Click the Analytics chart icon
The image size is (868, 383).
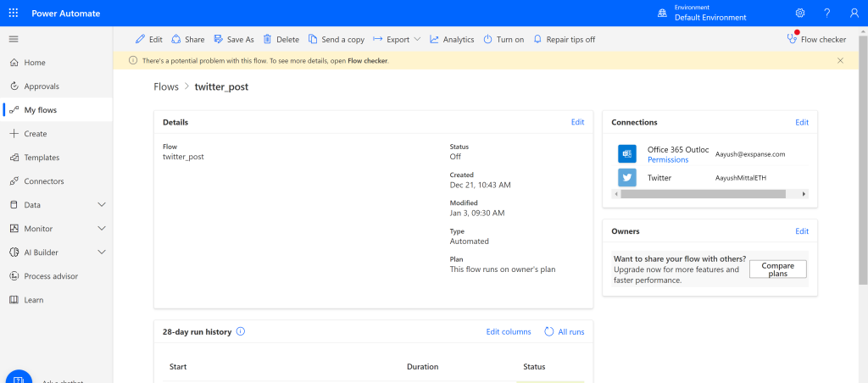click(x=435, y=39)
